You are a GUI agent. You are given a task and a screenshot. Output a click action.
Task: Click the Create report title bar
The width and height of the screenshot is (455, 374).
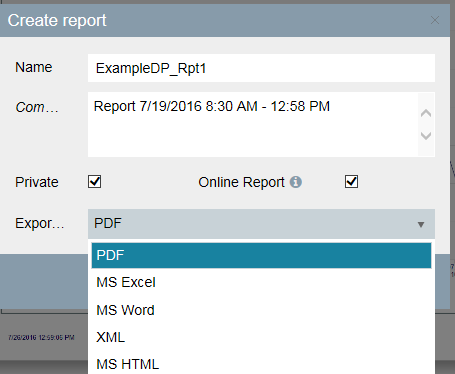point(213,20)
